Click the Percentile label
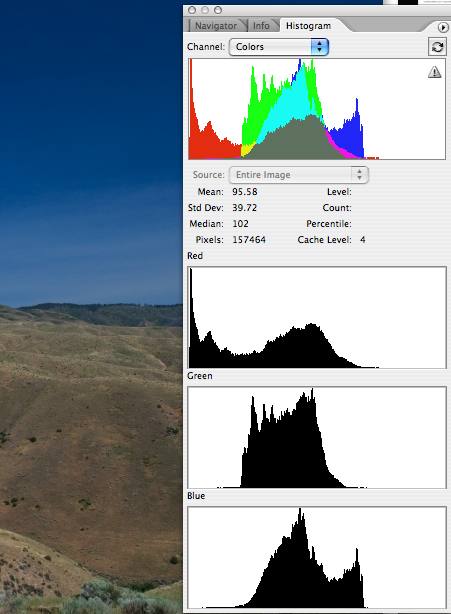451x614 pixels. point(329,224)
